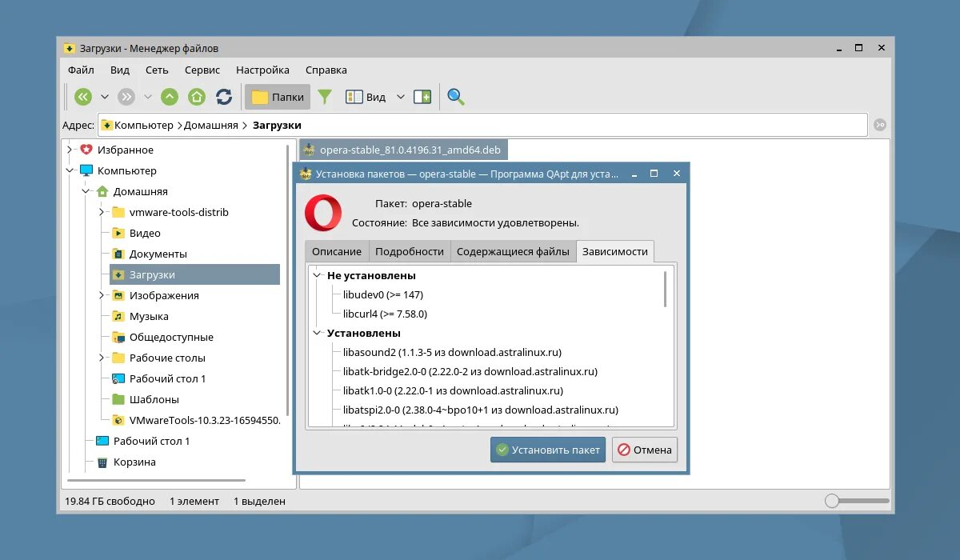Select libudev0 (>= 147) dependency
The image size is (960, 560).
(383, 294)
